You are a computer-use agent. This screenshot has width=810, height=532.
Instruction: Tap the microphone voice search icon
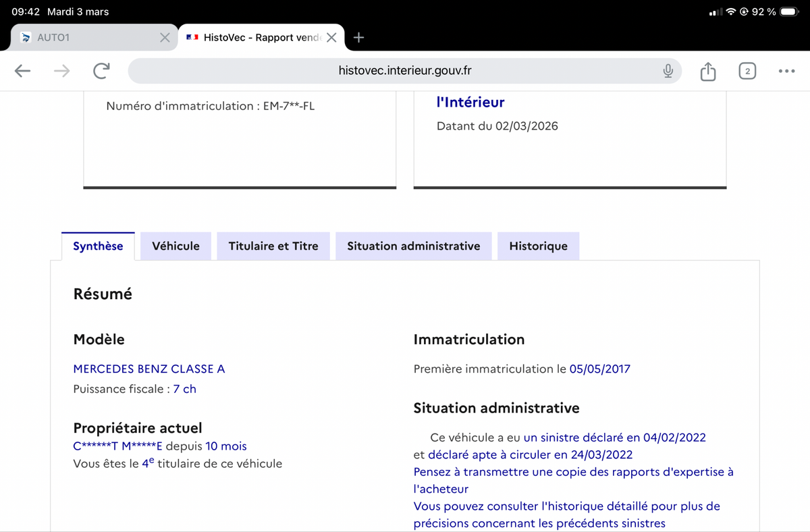[x=668, y=71]
